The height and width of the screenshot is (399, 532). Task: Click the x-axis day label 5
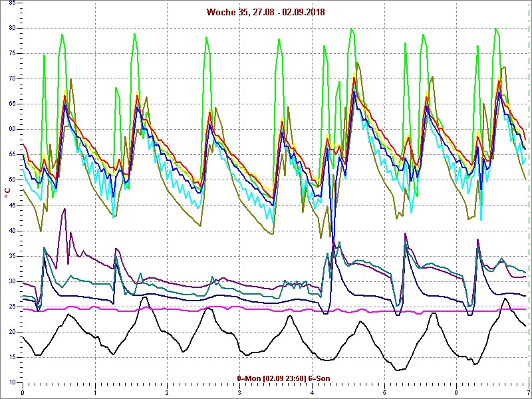[x=384, y=393]
